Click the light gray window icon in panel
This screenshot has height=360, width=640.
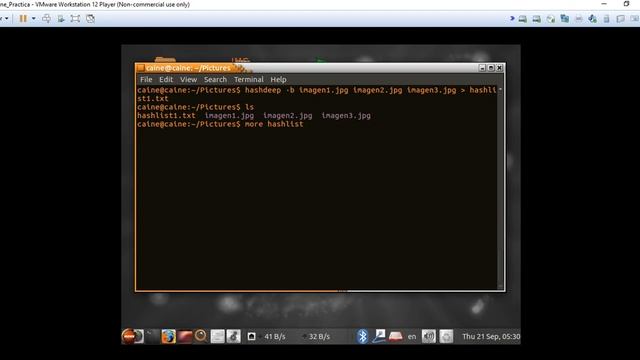[x=217, y=336]
